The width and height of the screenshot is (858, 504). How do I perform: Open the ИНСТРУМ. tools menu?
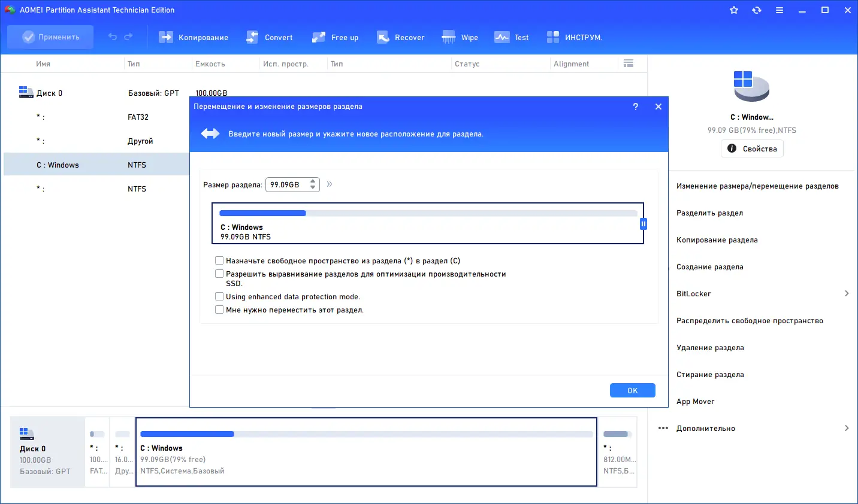tap(574, 37)
